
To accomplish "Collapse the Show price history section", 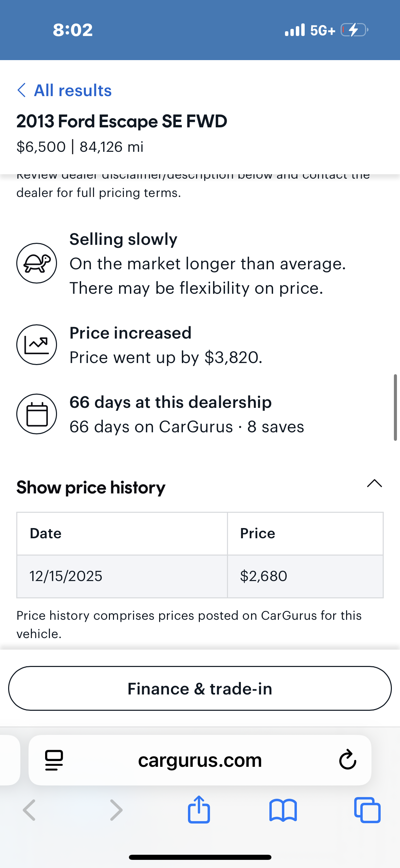I will tap(374, 484).
